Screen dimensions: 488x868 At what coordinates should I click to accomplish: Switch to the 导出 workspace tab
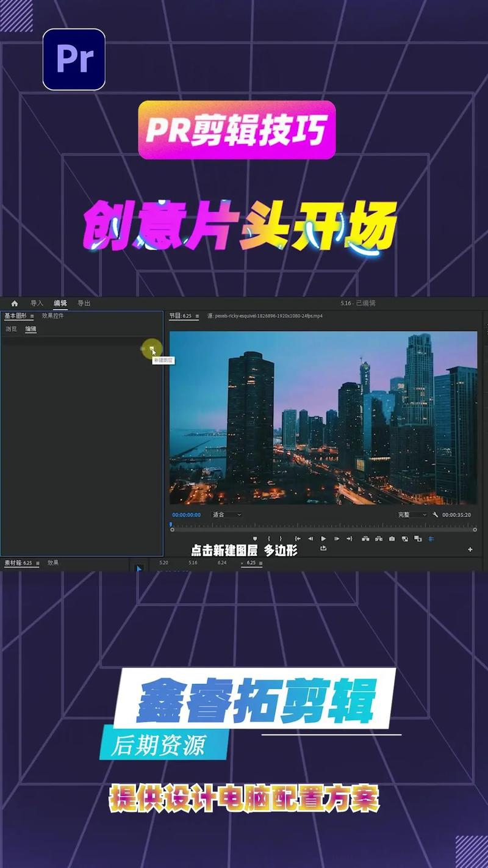click(x=84, y=303)
